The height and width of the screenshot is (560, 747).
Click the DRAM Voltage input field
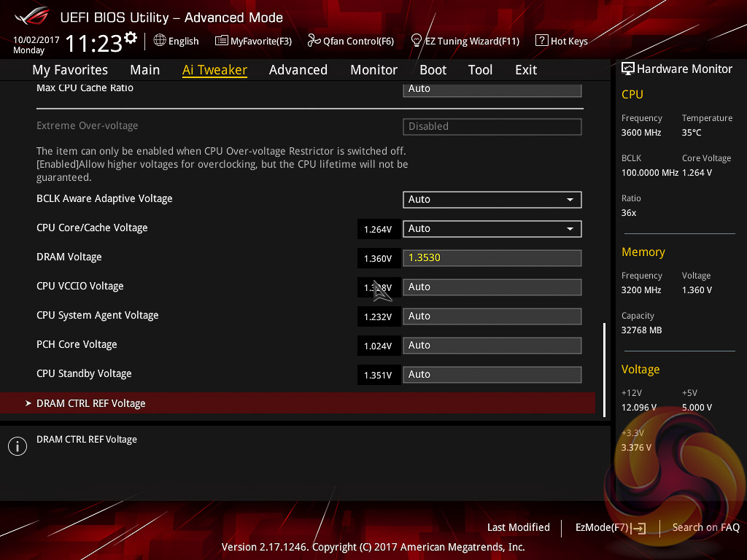point(492,257)
